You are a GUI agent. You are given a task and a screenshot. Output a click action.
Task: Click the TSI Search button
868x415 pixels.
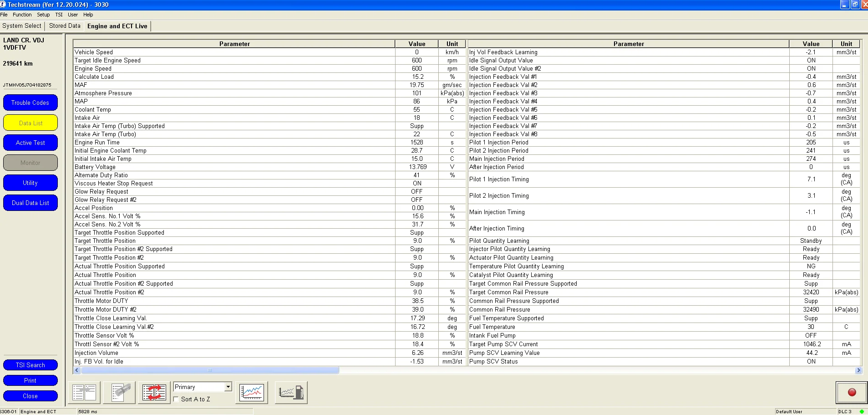[30, 365]
